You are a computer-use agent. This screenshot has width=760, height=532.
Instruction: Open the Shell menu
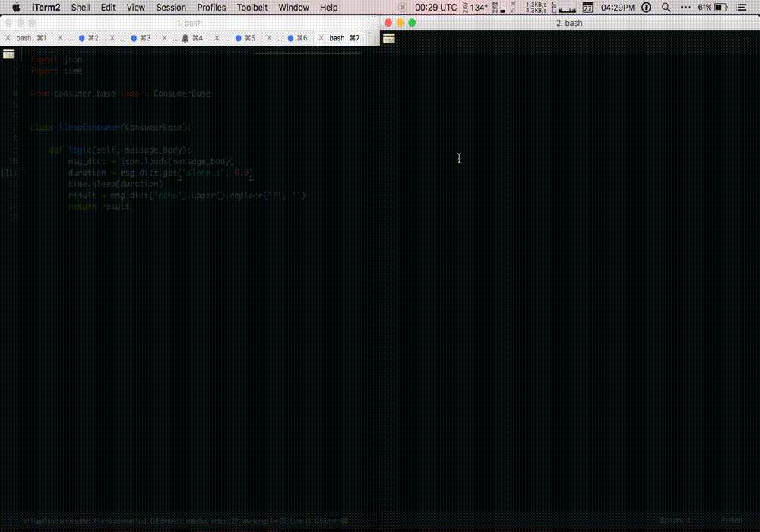click(81, 8)
